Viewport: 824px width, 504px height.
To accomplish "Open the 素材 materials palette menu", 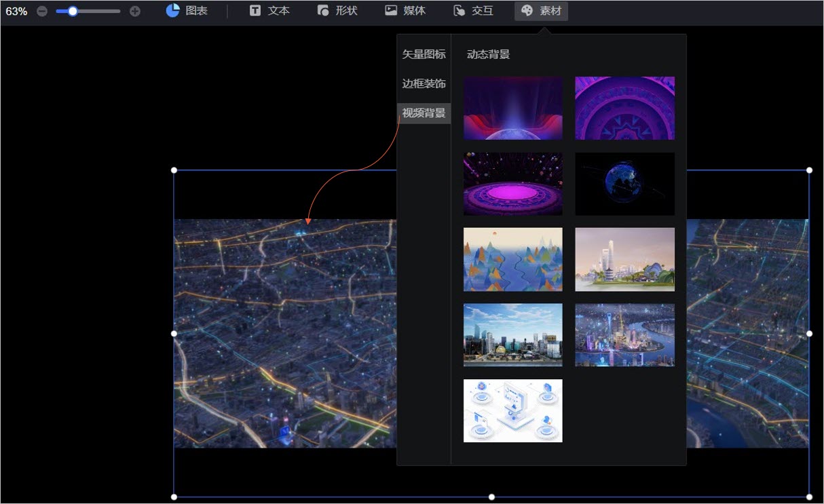I will (x=541, y=11).
